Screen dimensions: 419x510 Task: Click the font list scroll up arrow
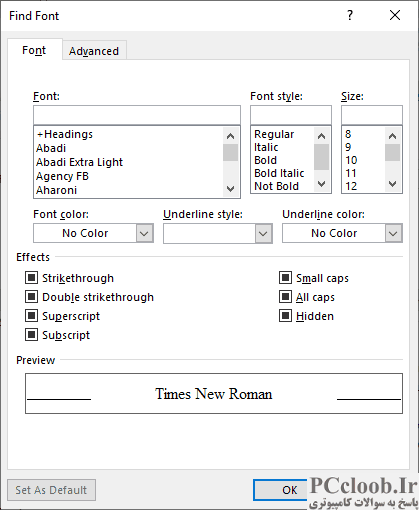230,136
